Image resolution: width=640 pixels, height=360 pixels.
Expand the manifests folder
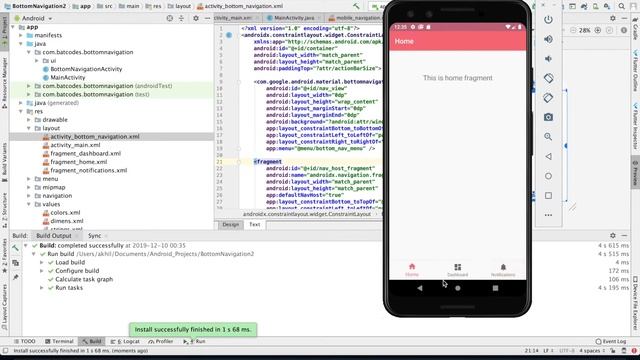coord(21,36)
